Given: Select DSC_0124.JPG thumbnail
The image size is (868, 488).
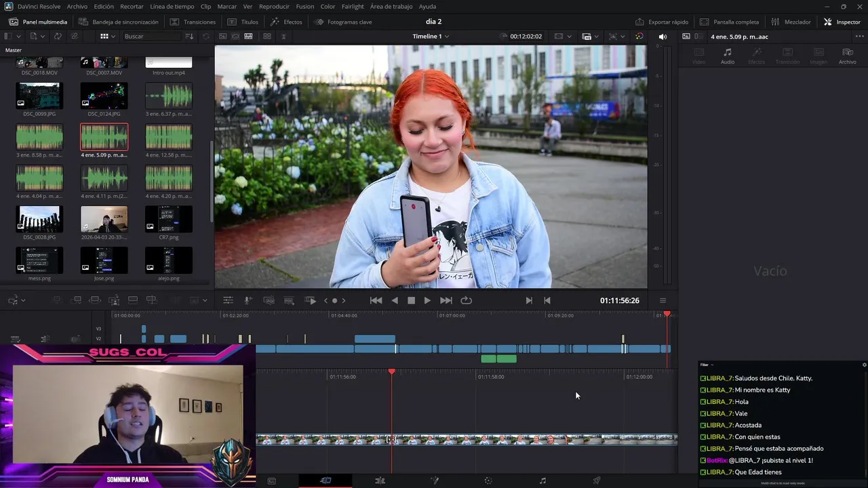Looking at the screenshot, I should 104,96.
